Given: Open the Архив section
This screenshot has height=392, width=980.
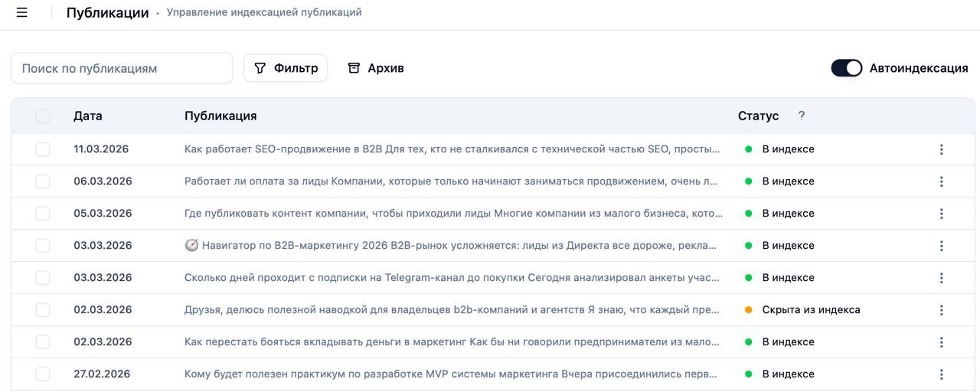Looking at the screenshot, I should [x=376, y=68].
